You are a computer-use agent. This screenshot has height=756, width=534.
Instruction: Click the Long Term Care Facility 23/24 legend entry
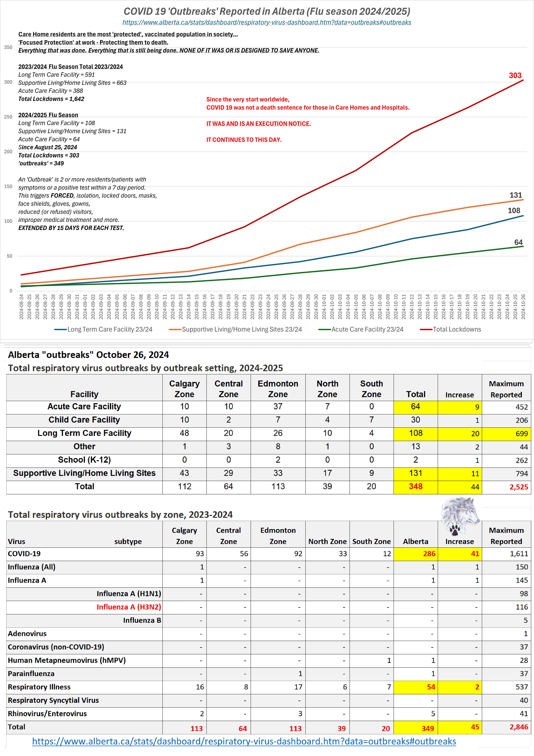tap(103, 329)
